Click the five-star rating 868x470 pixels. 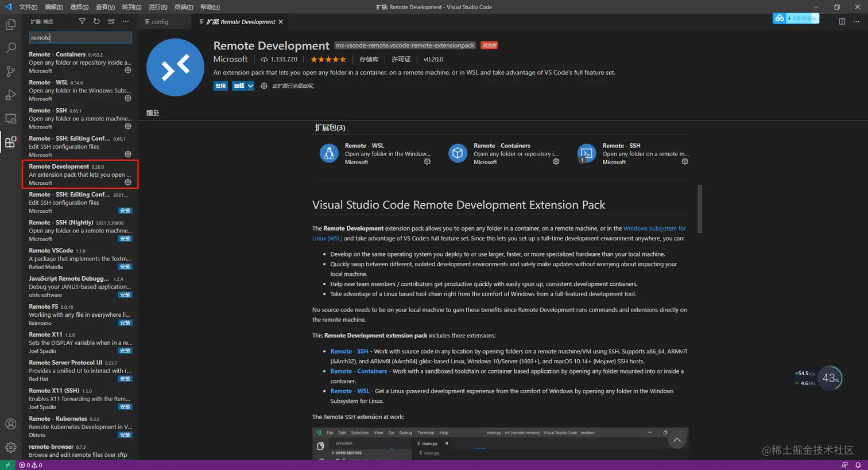pyautogui.click(x=328, y=59)
